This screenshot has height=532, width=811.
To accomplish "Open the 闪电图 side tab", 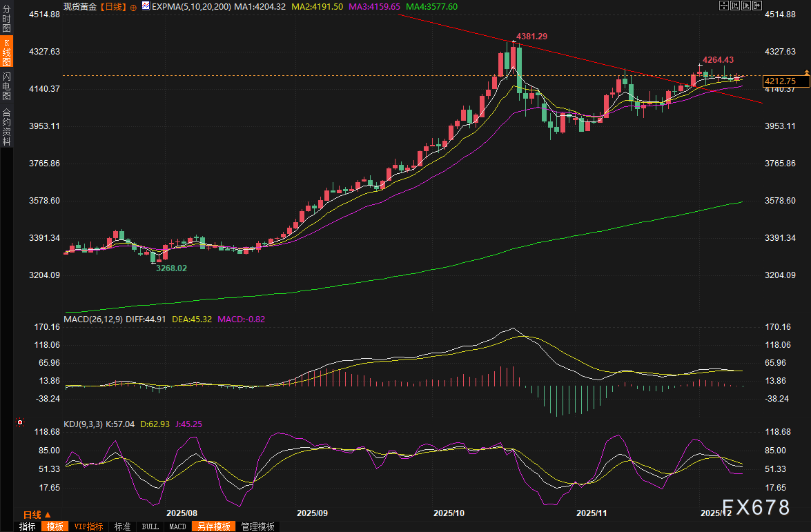I will coord(6,86).
